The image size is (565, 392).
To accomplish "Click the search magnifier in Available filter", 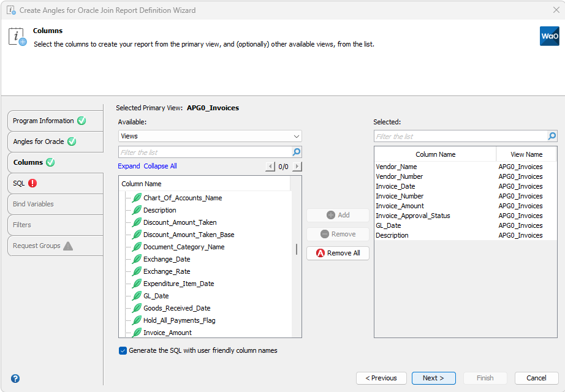I will click(297, 152).
